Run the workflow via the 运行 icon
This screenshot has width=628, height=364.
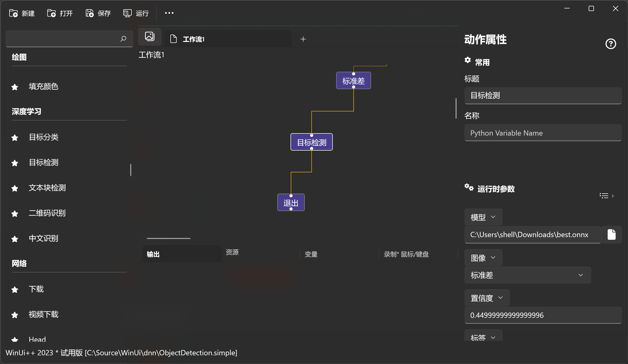(x=127, y=13)
